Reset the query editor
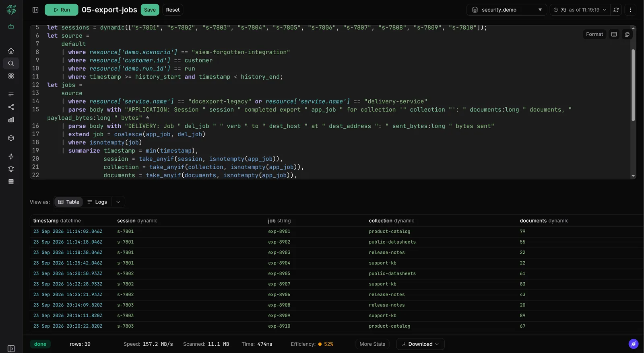The width and height of the screenshot is (644, 353). 173,10
